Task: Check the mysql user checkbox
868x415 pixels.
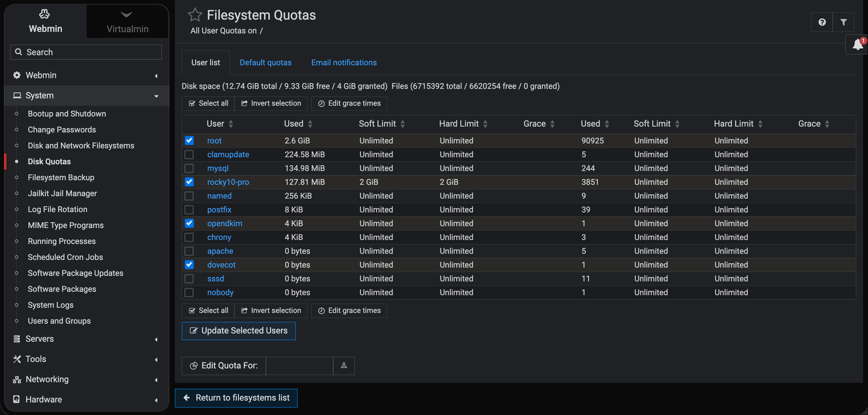Action: pos(189,168)
